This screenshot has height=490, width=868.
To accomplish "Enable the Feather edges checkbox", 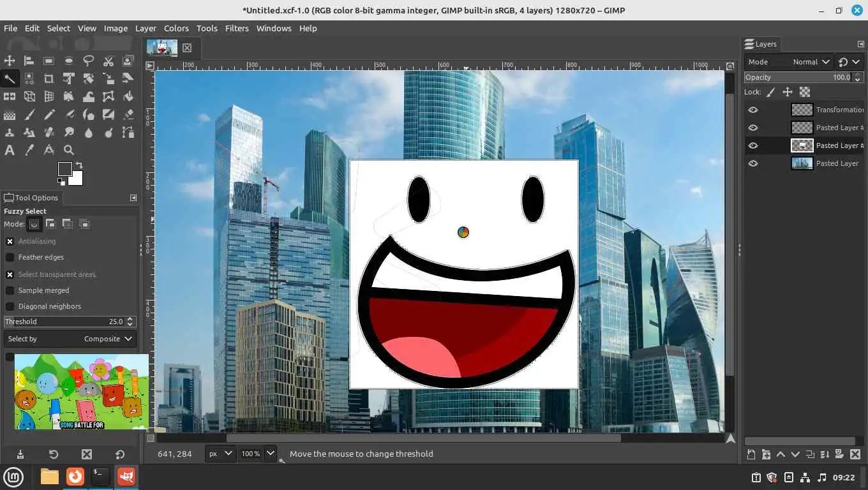I will pyautogui.click(x=10, y=257).
